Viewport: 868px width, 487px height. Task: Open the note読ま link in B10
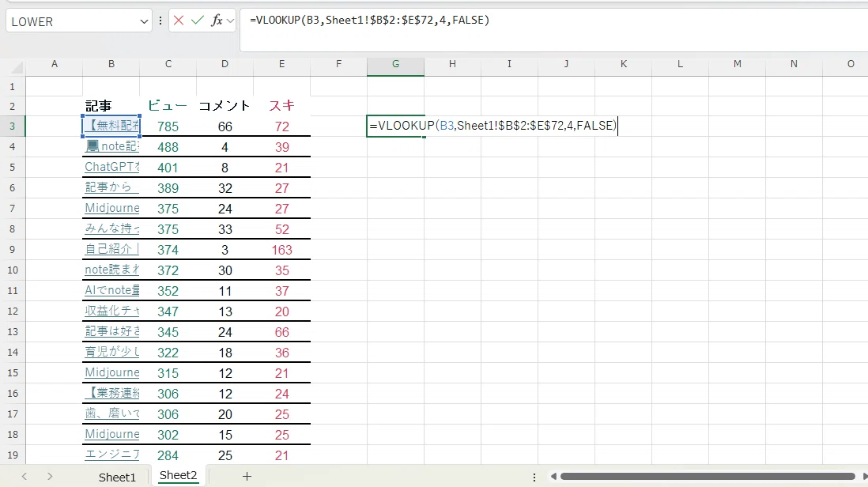coord(112,270)
